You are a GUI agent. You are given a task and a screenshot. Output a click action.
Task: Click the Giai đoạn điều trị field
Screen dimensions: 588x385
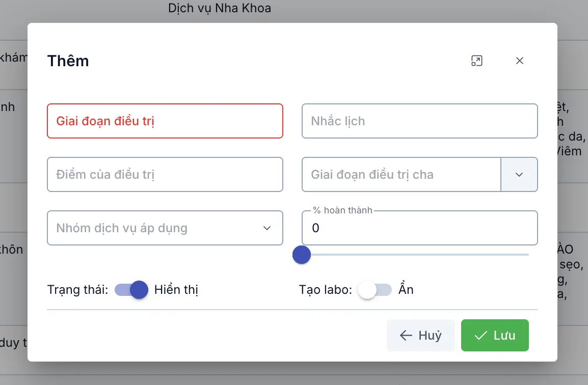[165, 121]
